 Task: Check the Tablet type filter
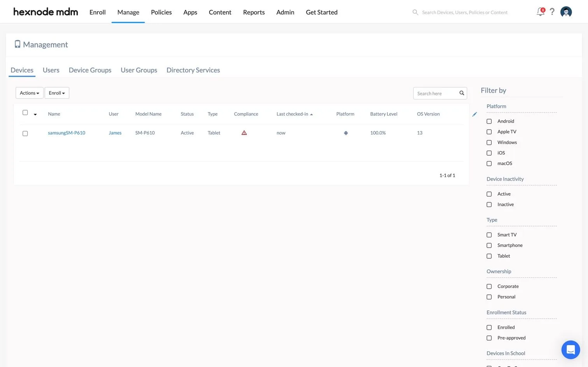click(x=489, y=256)
